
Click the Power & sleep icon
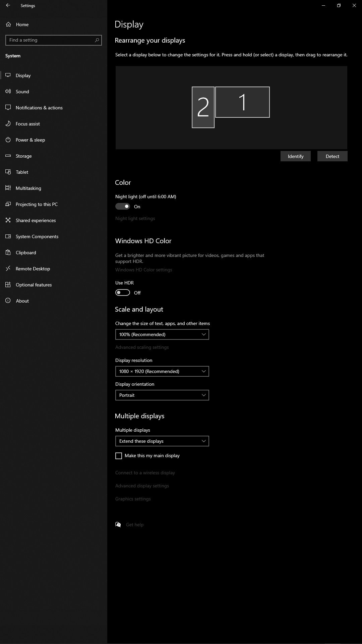pyautogui.click(x=8, y=140)
